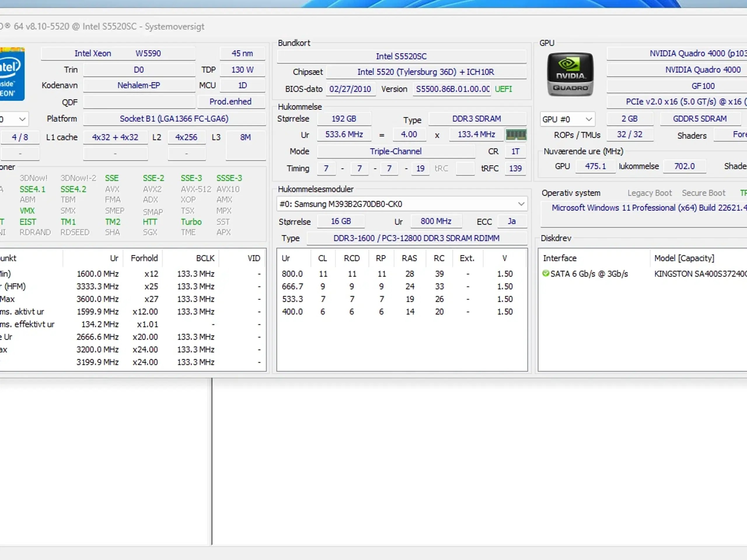Click the Nehalem-EP codename field
Screen dimensions: 747x560
139,85
